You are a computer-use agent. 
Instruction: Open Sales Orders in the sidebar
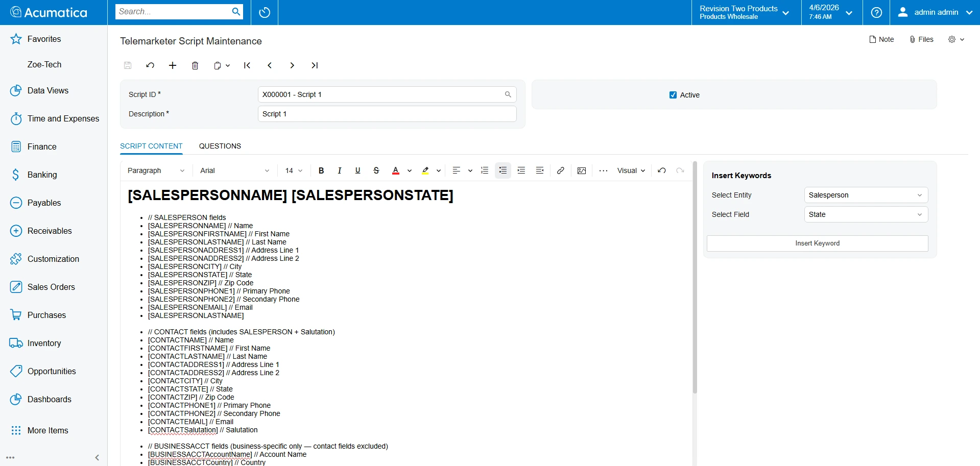point(51,287)
